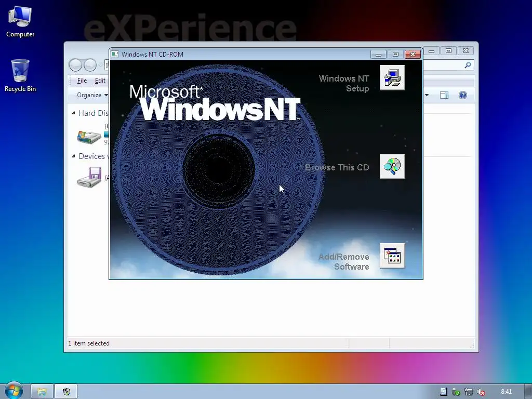Open Explorer's Help question-mark icon

point(462,95)
